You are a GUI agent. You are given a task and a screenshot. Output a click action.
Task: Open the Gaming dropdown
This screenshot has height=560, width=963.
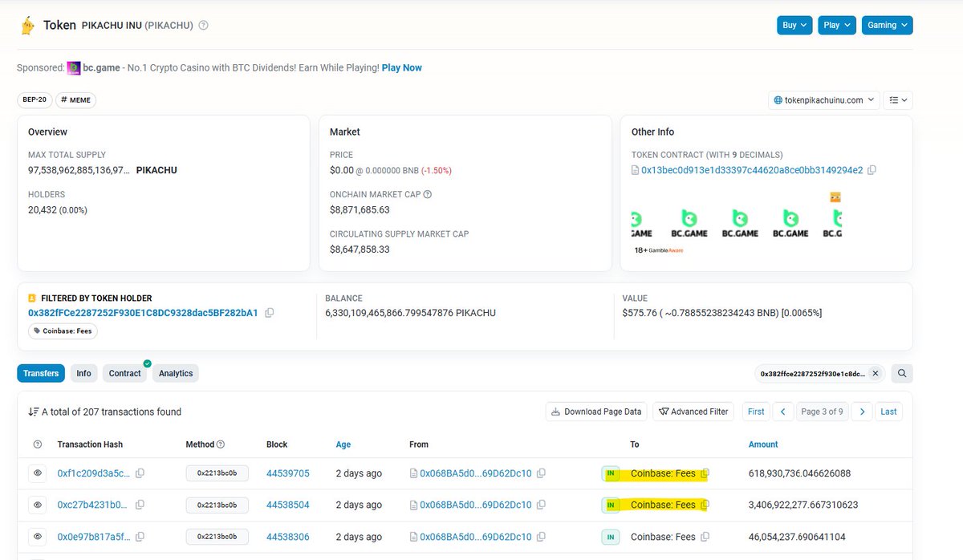(888, 26)
